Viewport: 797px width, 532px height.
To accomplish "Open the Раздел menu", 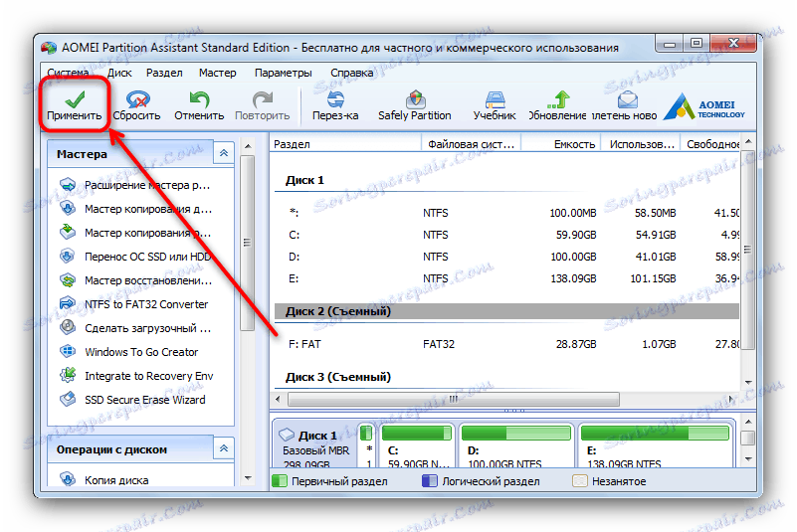I will [x=164, y=73].
